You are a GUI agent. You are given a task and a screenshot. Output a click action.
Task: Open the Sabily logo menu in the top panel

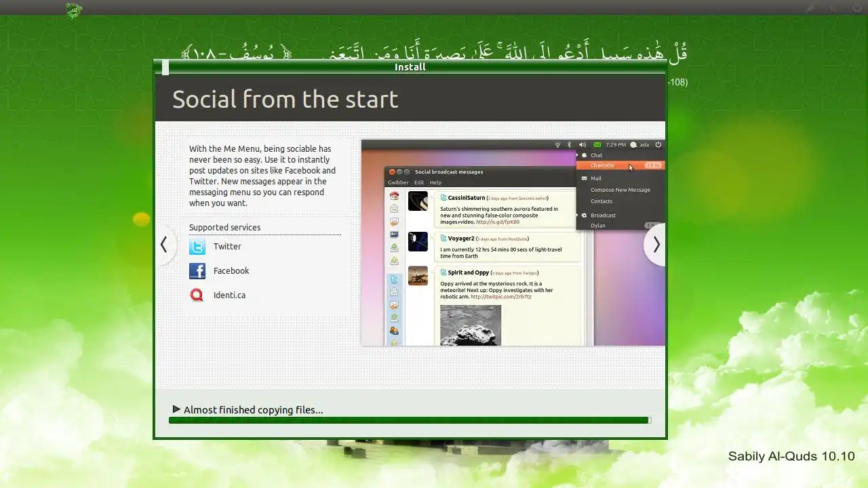(x=73, y=9)
